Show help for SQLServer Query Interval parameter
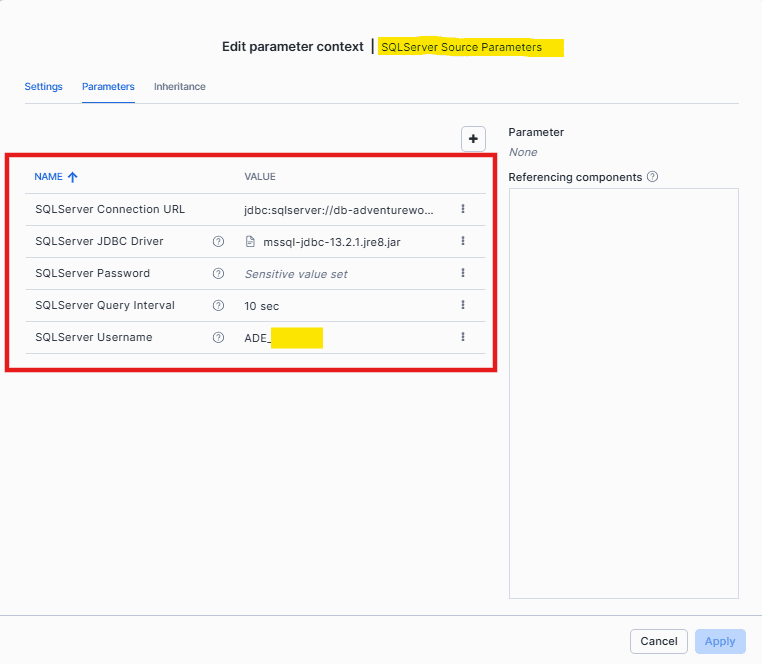This screenshot has height=664, width=762. [x=218, y=305]
